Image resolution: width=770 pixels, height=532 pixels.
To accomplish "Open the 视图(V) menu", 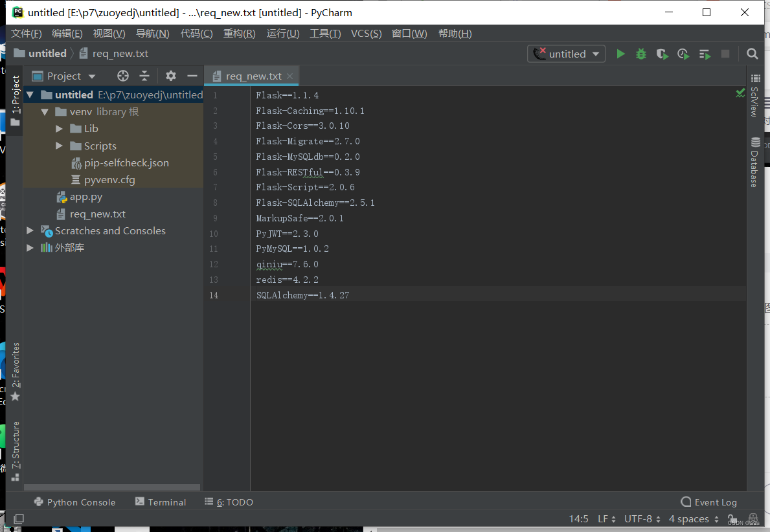I will coord(109,34).
